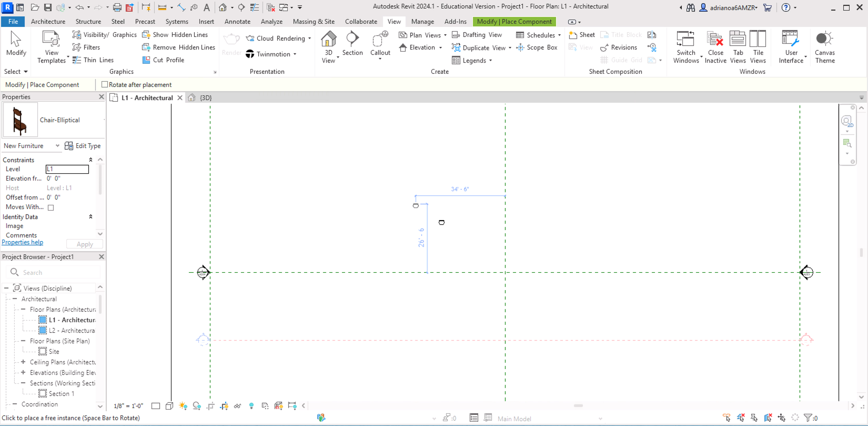Open the Plan Views dropdown
Viewport: 868px width, 426px height.
422,35
